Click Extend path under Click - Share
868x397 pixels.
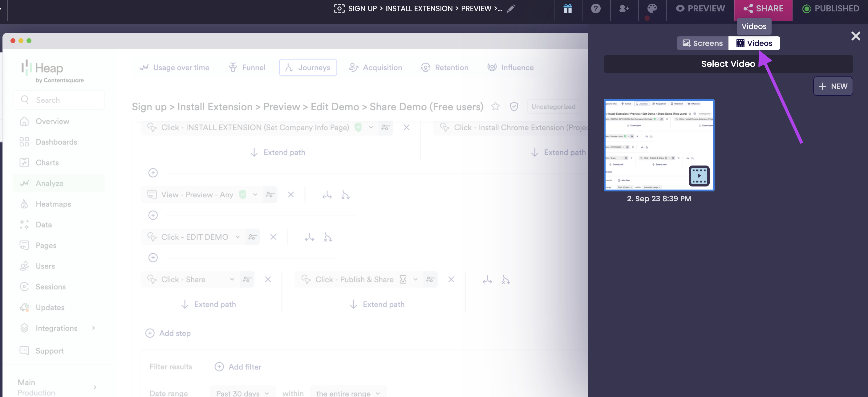pyautogui.click(x=208, y=304)
